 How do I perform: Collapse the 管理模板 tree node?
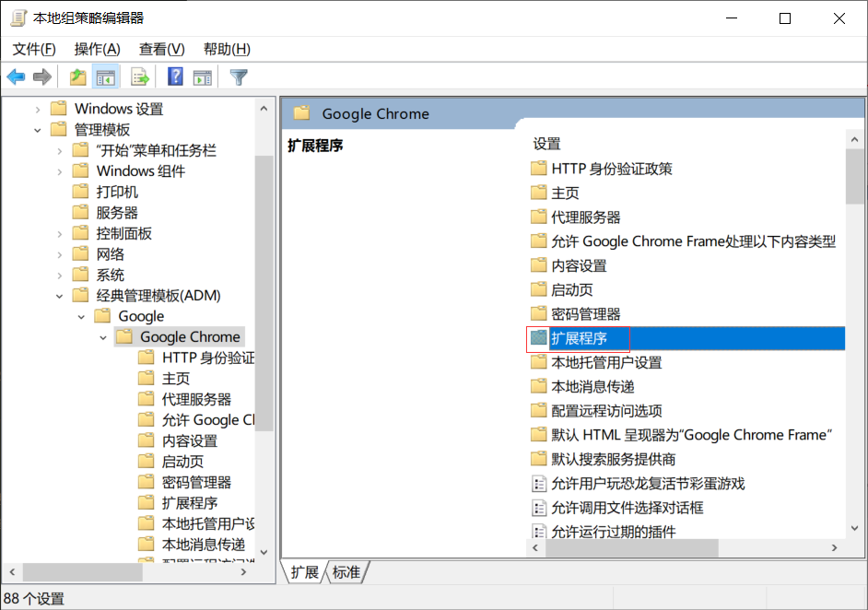click(38, 130)
